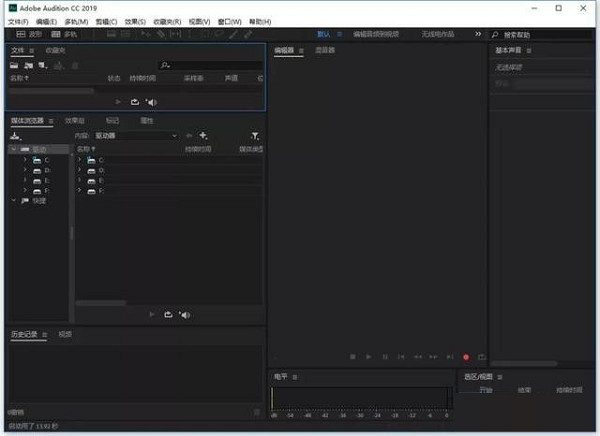Image resolution: width=600 pixels, height=436 pixels.
Task: Switch to the 混音器 tab
Action: [x=325, y=50]
